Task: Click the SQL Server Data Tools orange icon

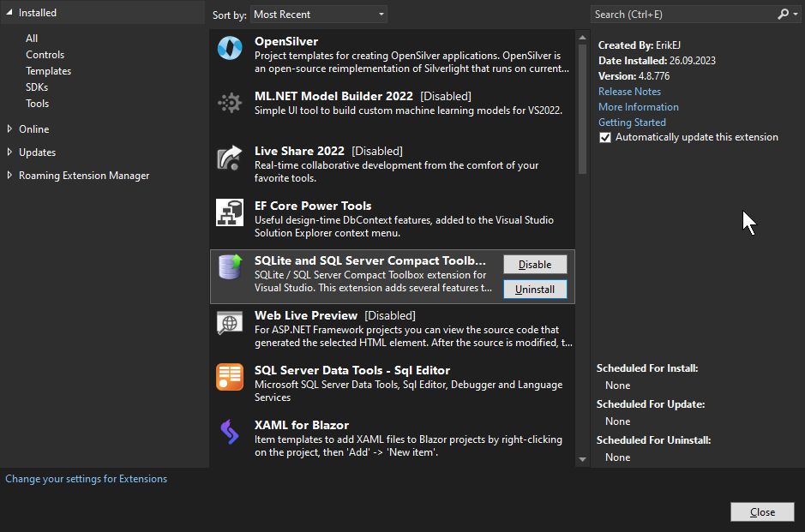Action: tap(230, 377)
